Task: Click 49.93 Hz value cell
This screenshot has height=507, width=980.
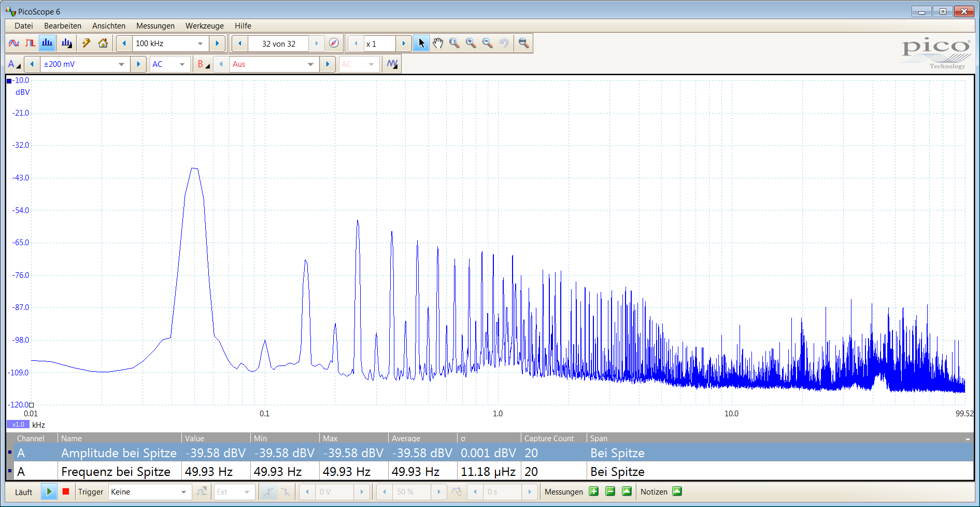Action: [216, 471]
